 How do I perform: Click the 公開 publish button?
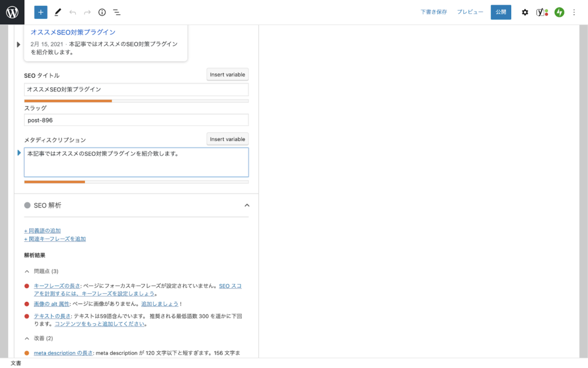(x=501, y=12)
